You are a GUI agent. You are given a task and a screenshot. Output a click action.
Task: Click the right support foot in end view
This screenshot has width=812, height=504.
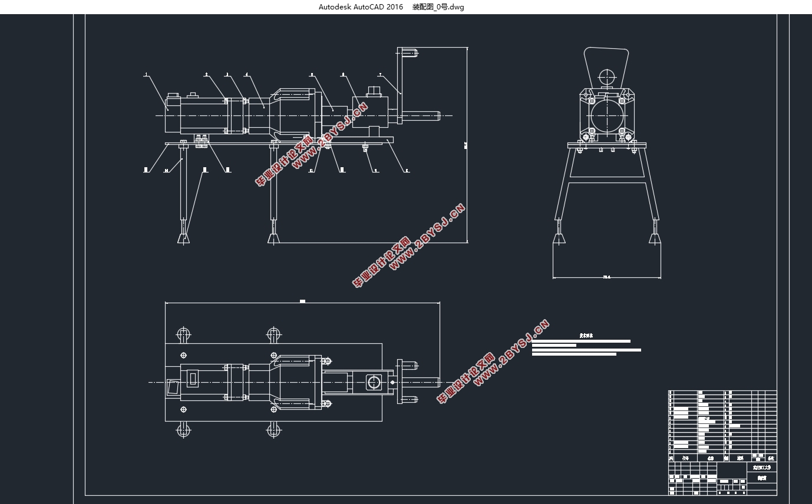[655, 238]
